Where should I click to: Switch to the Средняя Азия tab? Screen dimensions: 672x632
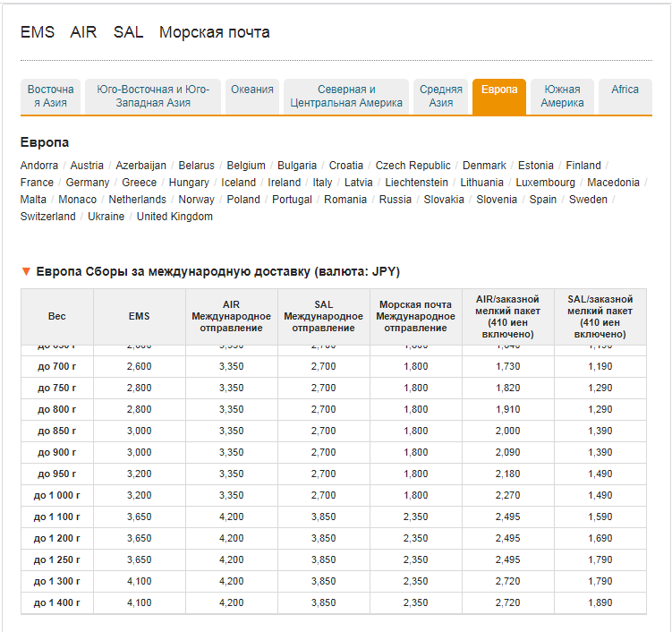(440, 97)
